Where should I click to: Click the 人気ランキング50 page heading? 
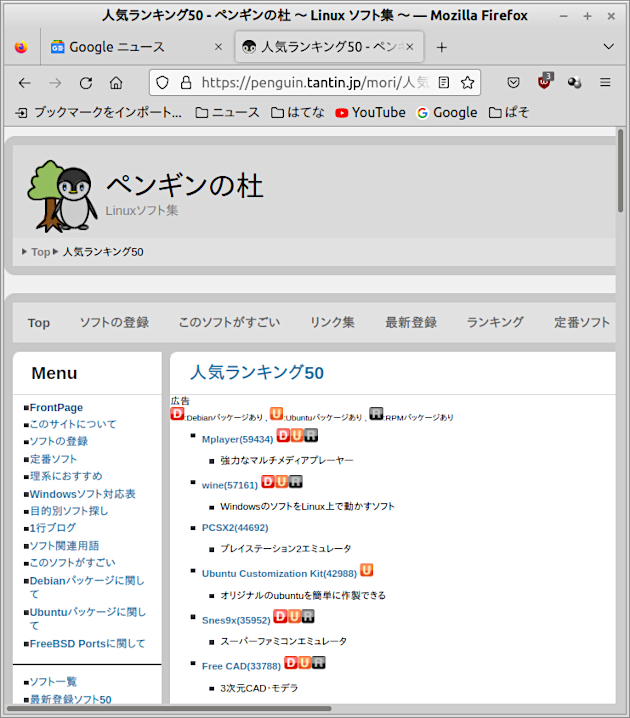pyautogui.click(x=257, y=372)
